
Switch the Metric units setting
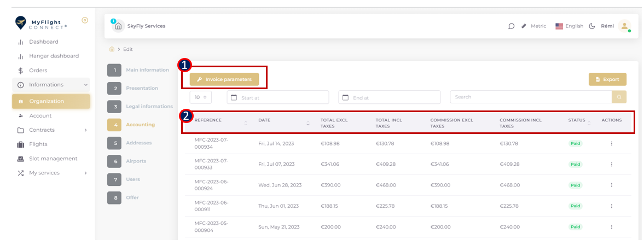[x=534, y=26]
